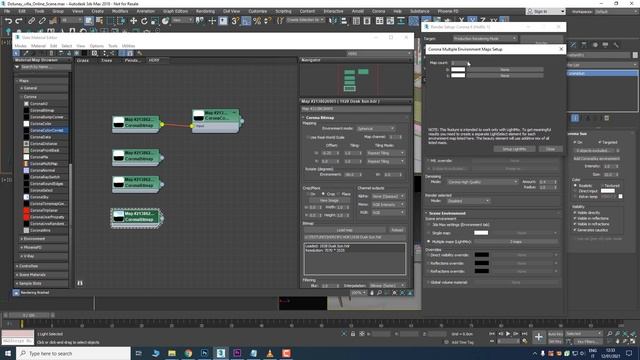
Task: Expand the Controllers group in browser
Action: pyautogui.click(x=29, y=266)
